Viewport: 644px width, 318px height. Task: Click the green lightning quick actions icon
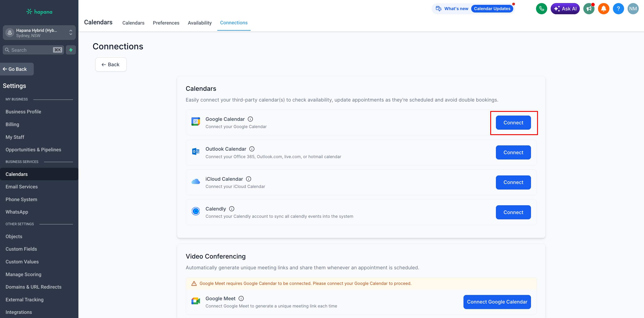[x=71, y=50]
